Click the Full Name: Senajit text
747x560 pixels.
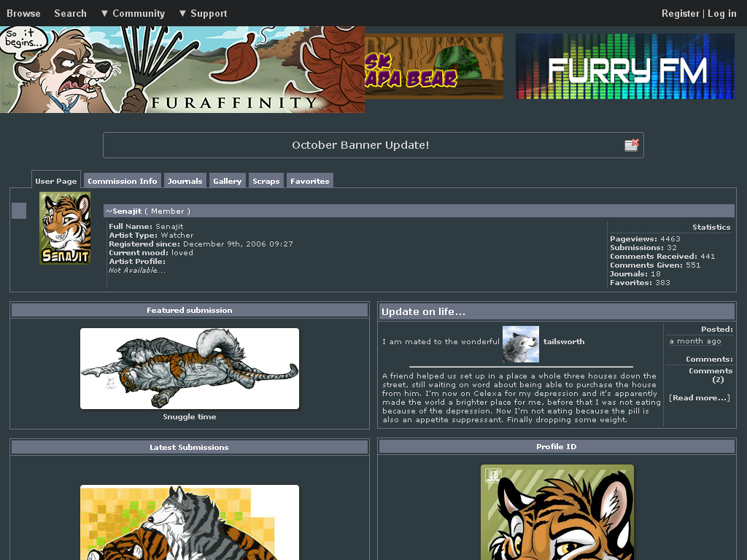coord(146,226)
